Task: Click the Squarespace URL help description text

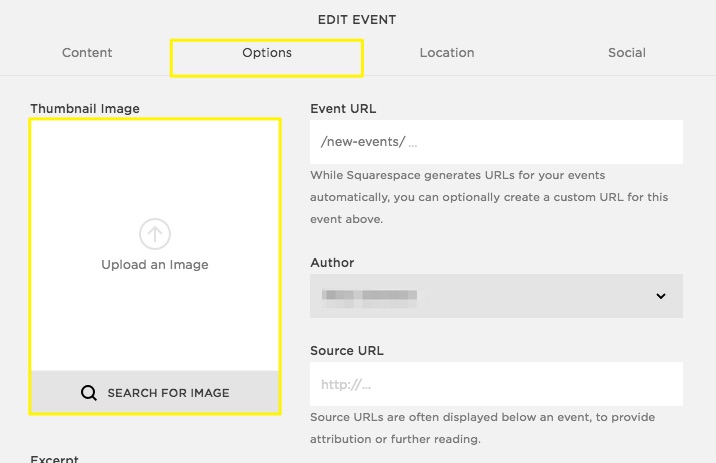Action: click(x=489, y=196)
